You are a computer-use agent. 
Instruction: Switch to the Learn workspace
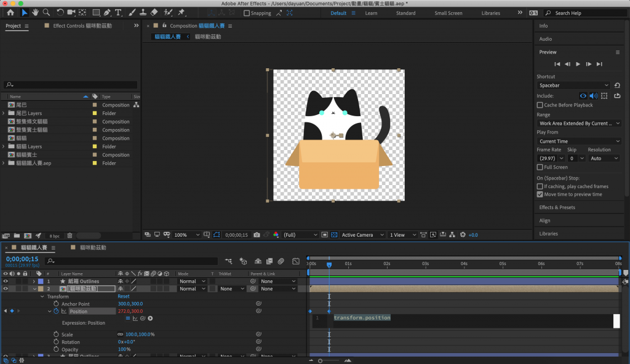pos(371,13)
